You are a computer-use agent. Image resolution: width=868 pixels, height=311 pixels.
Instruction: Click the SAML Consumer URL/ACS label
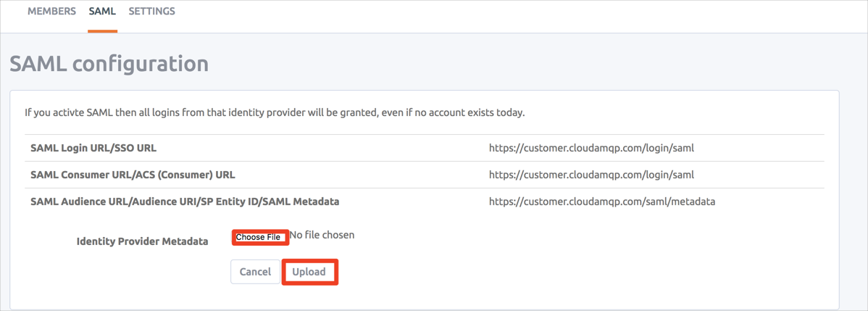[133, 175]
